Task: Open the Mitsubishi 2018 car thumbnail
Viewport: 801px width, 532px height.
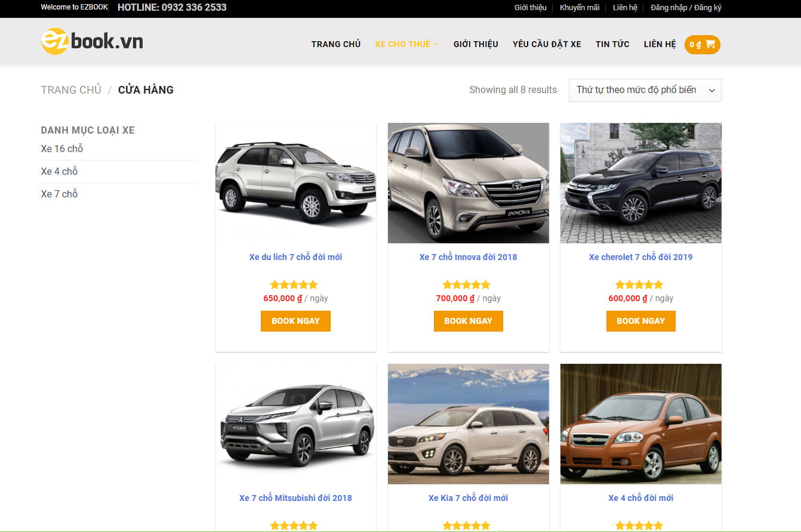Action: point(295,424)
